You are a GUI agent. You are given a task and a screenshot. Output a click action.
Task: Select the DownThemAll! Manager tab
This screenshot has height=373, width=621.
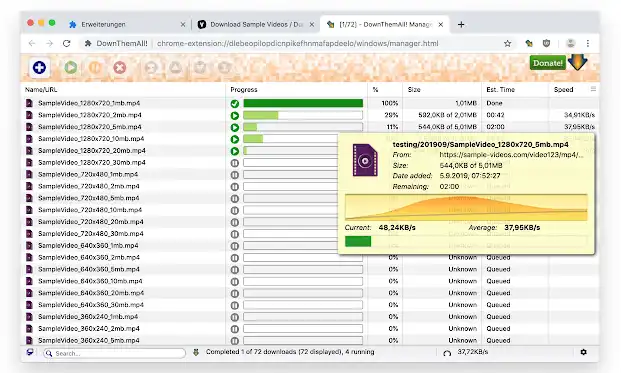[384, 25]
